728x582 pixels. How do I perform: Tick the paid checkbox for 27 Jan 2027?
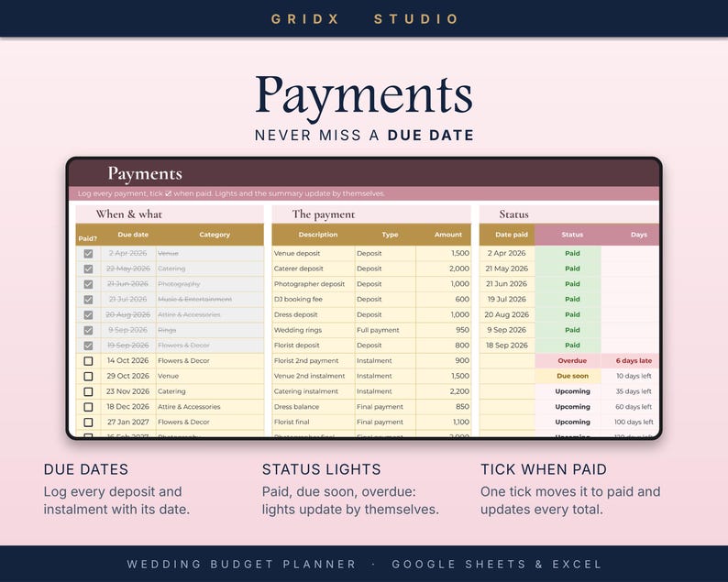pyautogui.click(x=88, y=423)
